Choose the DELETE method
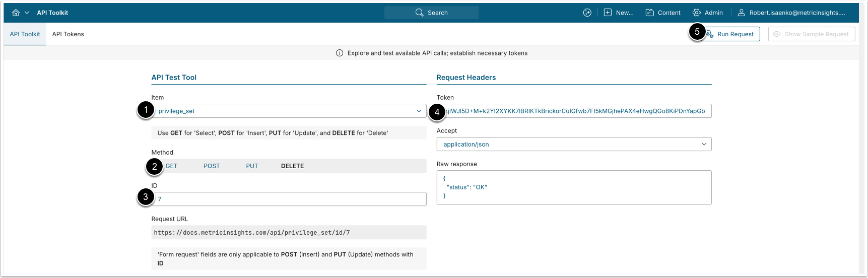This screenshot has width=868, height=278. (292, 166)
